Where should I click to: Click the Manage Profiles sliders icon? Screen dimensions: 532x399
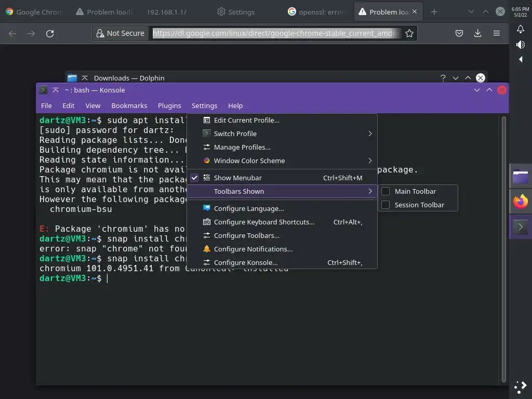(x=207, y=147)
